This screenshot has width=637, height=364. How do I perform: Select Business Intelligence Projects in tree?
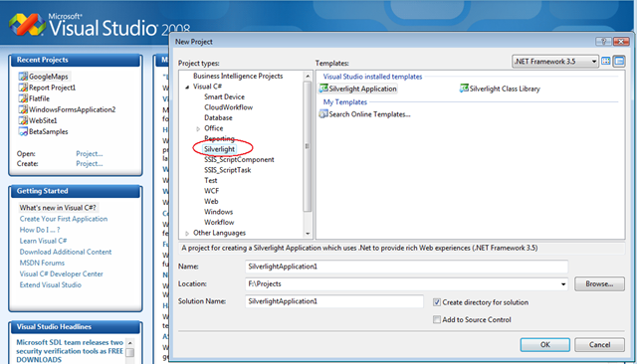(238, 76)
